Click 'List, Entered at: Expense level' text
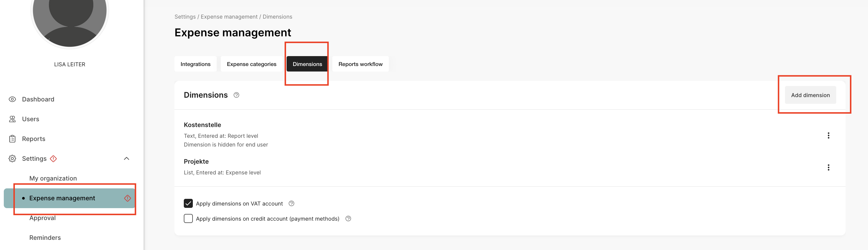868x250 pixels. pyautogui.click(x=222, y=173)
